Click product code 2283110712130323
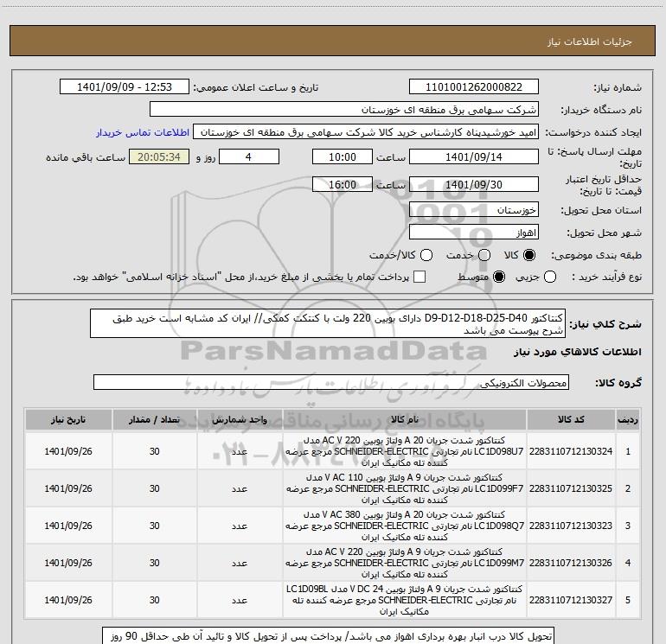The height and width of the screenshot is (644, 666). point(571,526)
